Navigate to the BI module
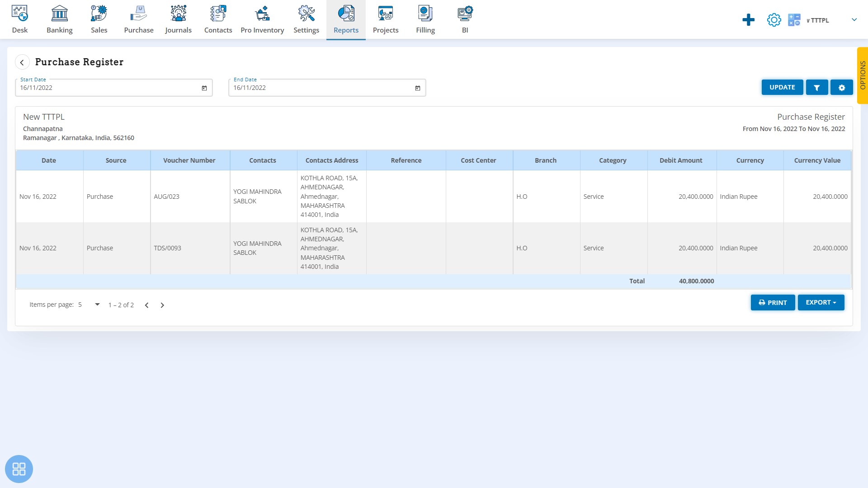Image resolution: width=868 pixels, height=488 pixels. [x=465, y=20]
